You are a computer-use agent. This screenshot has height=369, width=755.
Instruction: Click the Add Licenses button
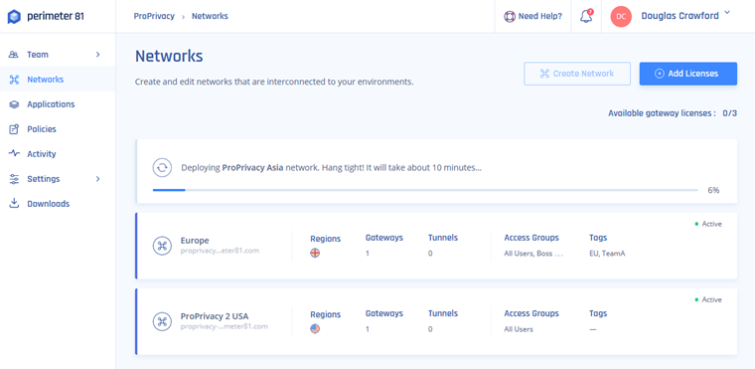pyautogui.click(x=688, y=74)
